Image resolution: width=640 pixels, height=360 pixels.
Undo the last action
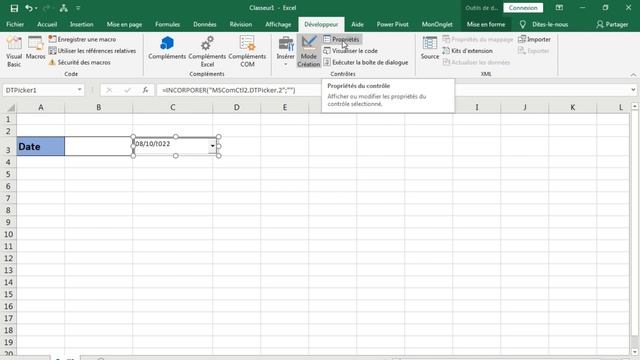(28, 8)
